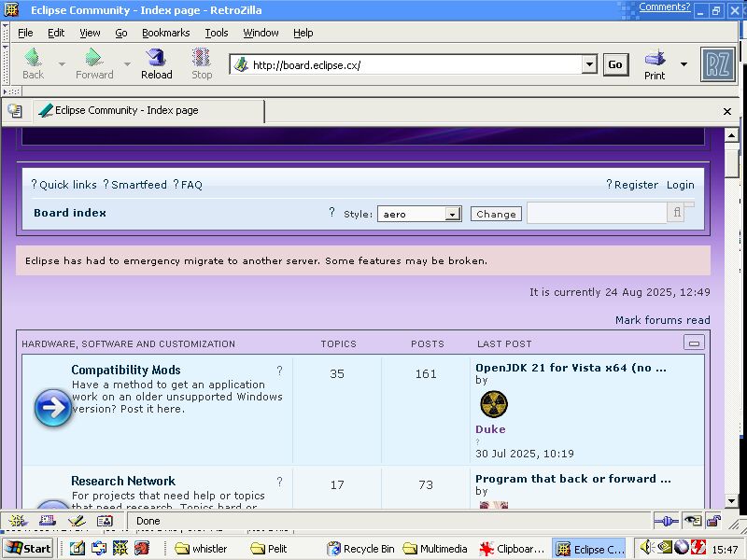Select the Eclipse Community - Index page tab
747x560 pixels.
coord(149,111)
